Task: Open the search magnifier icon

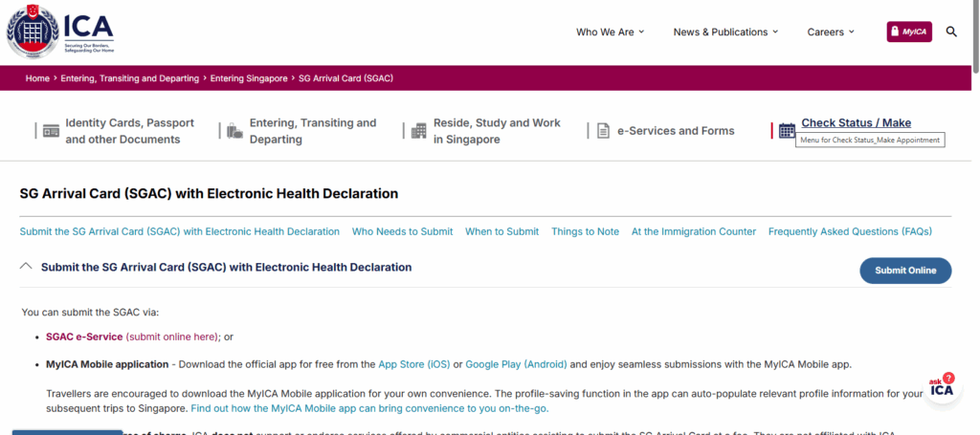Action: coord(951,32)
